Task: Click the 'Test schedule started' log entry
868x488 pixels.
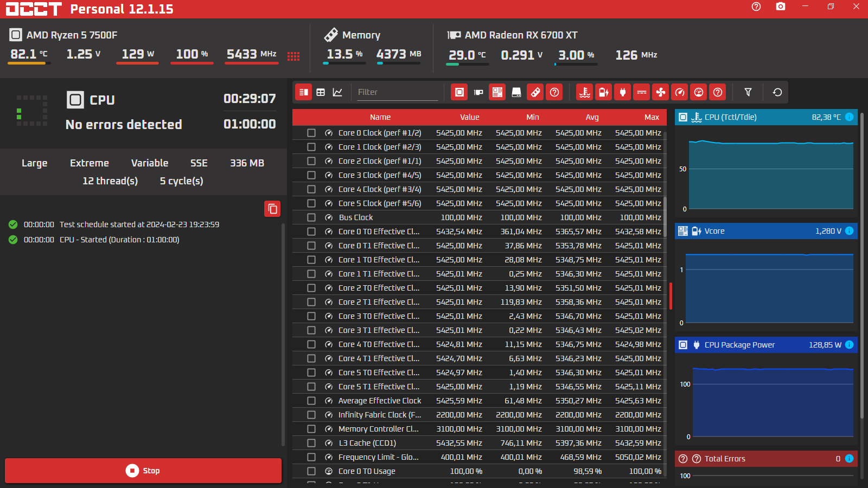Action: pos(139,224)
